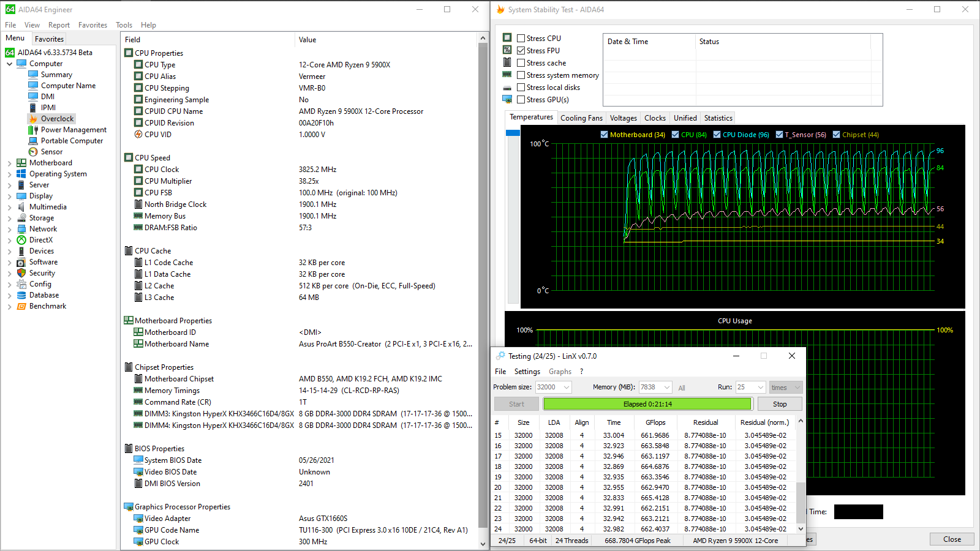Click the Power Management icon
Viewport: 980px width, 551px height.
(33, 130)
